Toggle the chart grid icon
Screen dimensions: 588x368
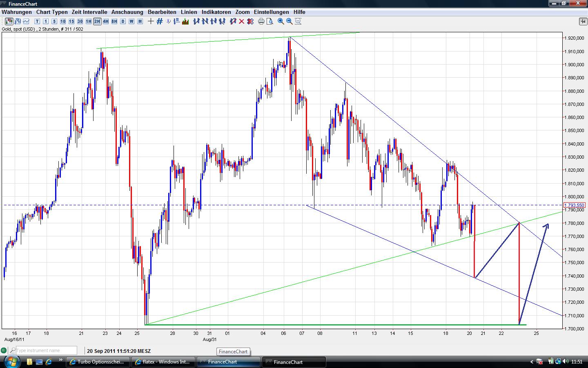(x=159, y=21)
